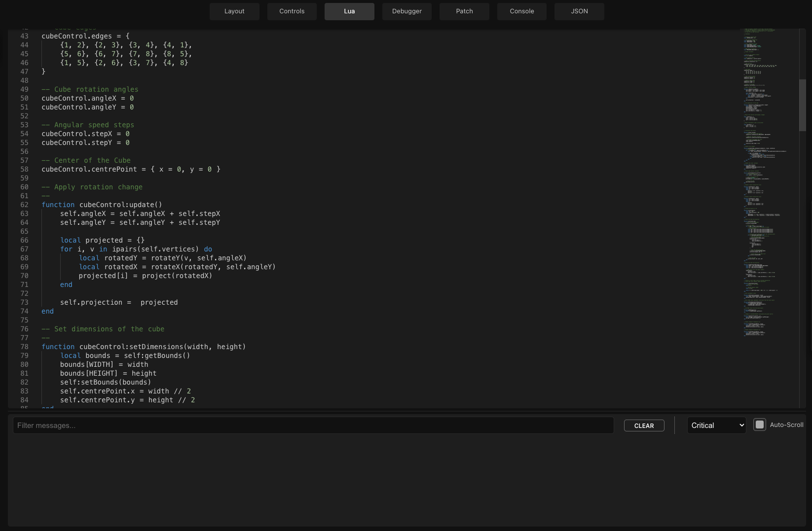
Task: Select the Debugger tab
Action: click(406, 11)
